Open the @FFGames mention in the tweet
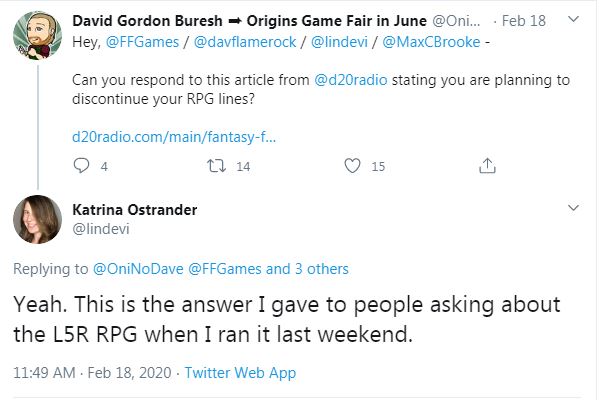 [142, 42]
